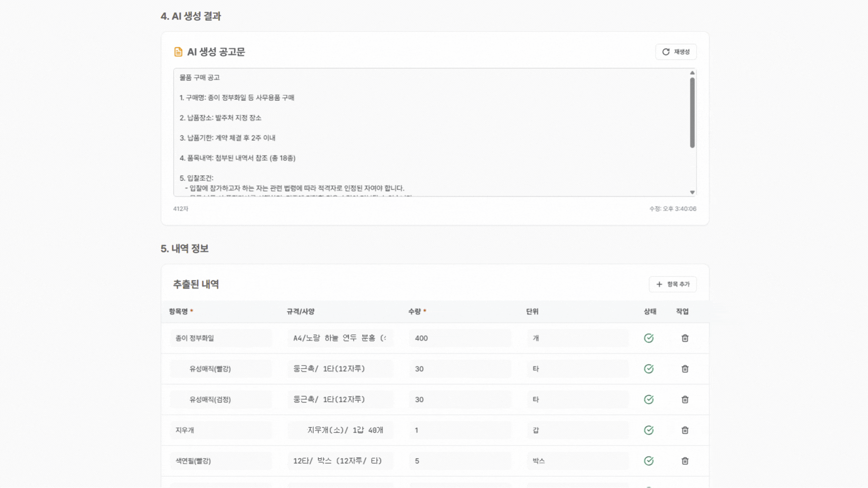Edit the quantity field showing 400
Screen dimensions: 868x488
(x=460, y=338)
